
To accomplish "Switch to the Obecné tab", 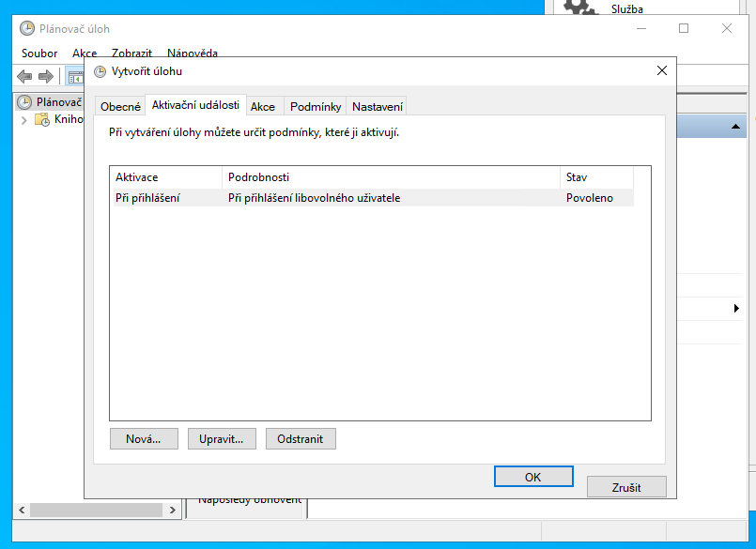I will tap(120, 107).
